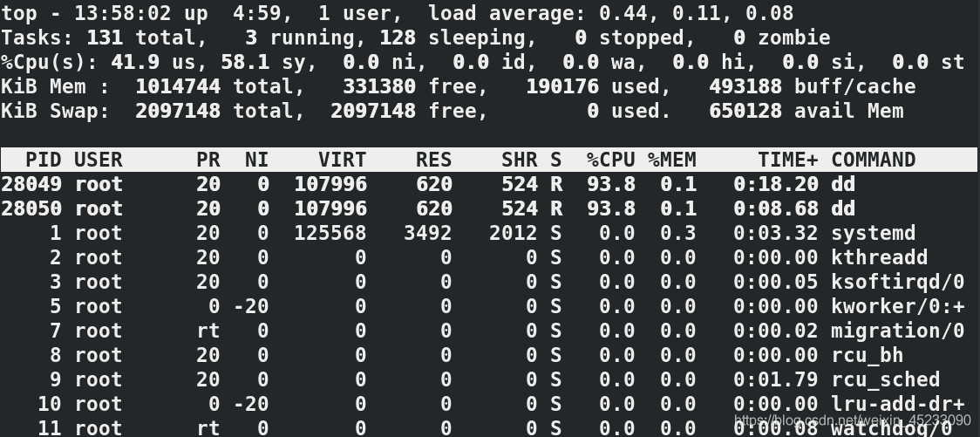Click the rcu_bh command name
This screenshot has width=980, height=437.
(867, 355)
